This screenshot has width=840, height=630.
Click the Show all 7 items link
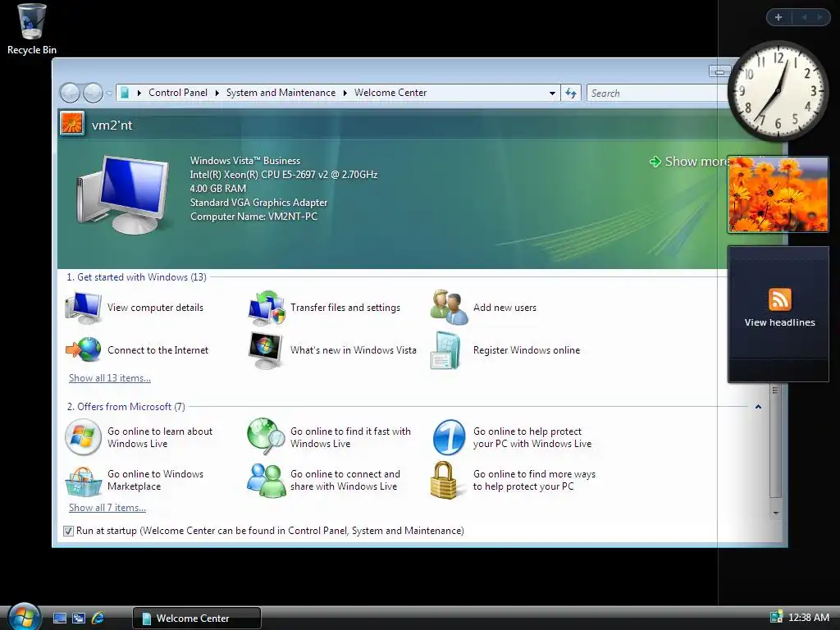(107, 508)
